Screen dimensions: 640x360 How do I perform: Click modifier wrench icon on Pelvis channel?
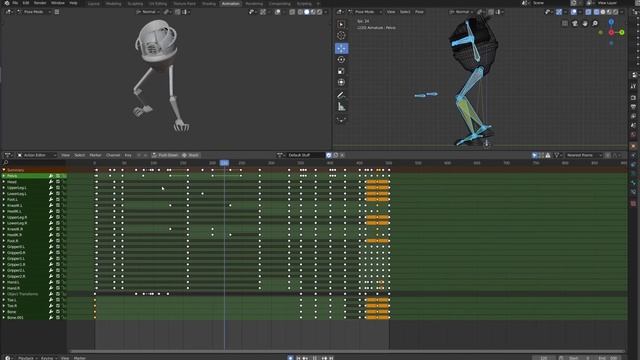point(51,176)
